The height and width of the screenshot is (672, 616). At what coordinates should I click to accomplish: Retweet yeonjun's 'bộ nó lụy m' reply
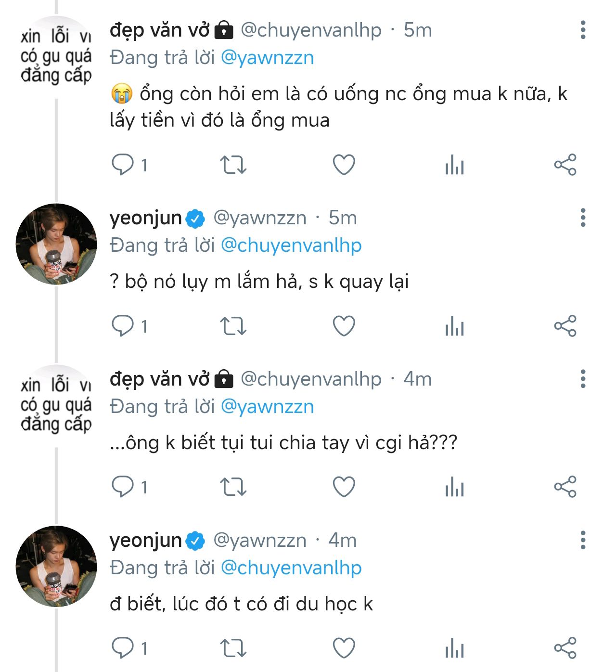(x=233, y=326)
